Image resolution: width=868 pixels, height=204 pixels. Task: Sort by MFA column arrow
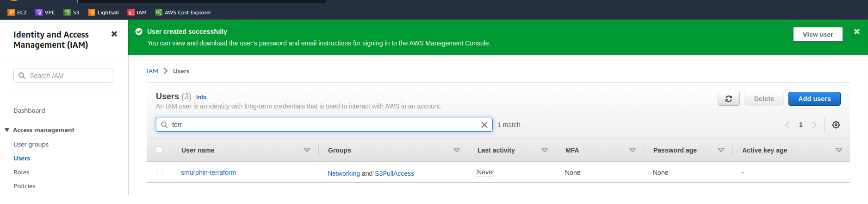[632, 150]
